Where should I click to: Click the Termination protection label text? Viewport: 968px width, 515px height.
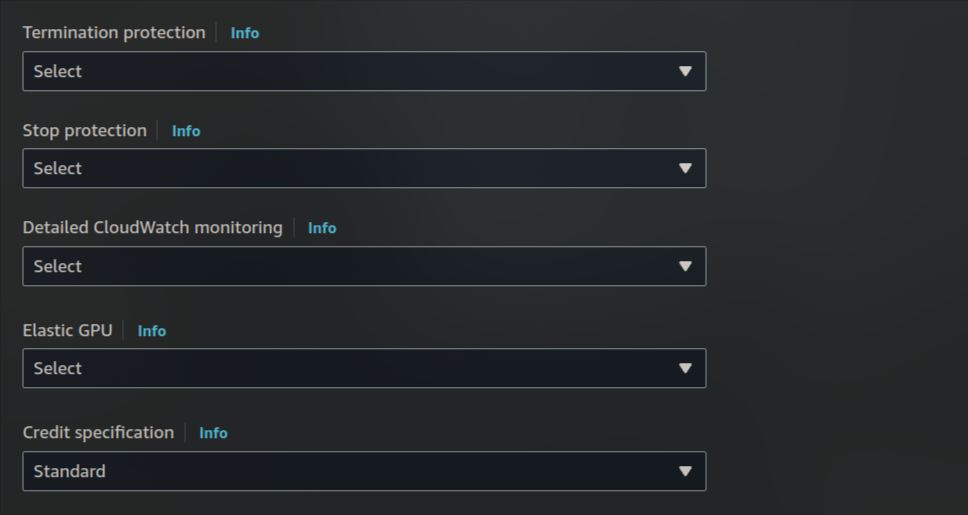(x=114, y=32)
